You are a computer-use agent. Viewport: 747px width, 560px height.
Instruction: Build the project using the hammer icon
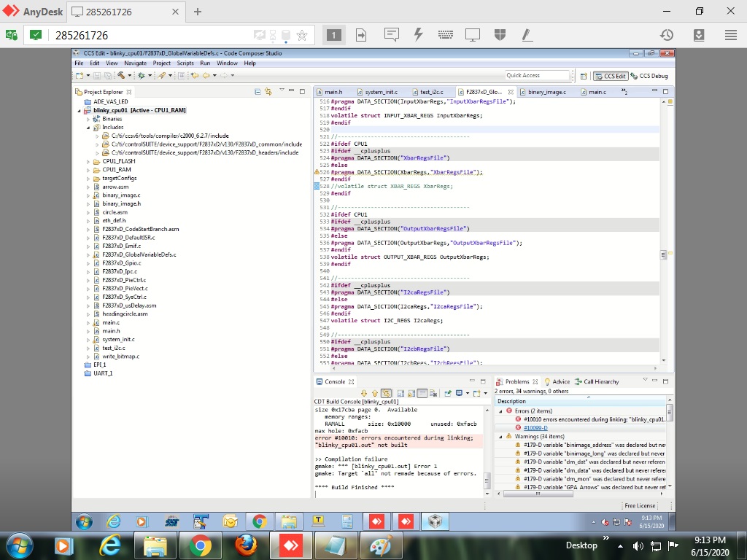pyautogui.click(x=121, y=77)
